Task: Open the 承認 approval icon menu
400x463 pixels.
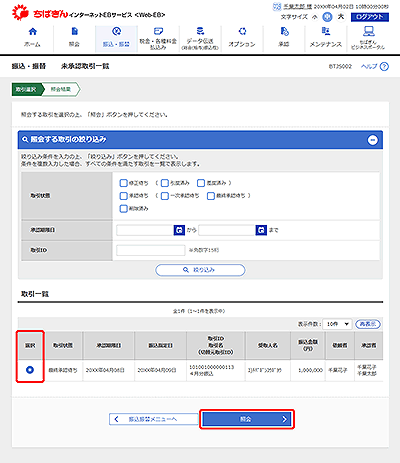Action: pyautogui.click(x=284, y=32)
